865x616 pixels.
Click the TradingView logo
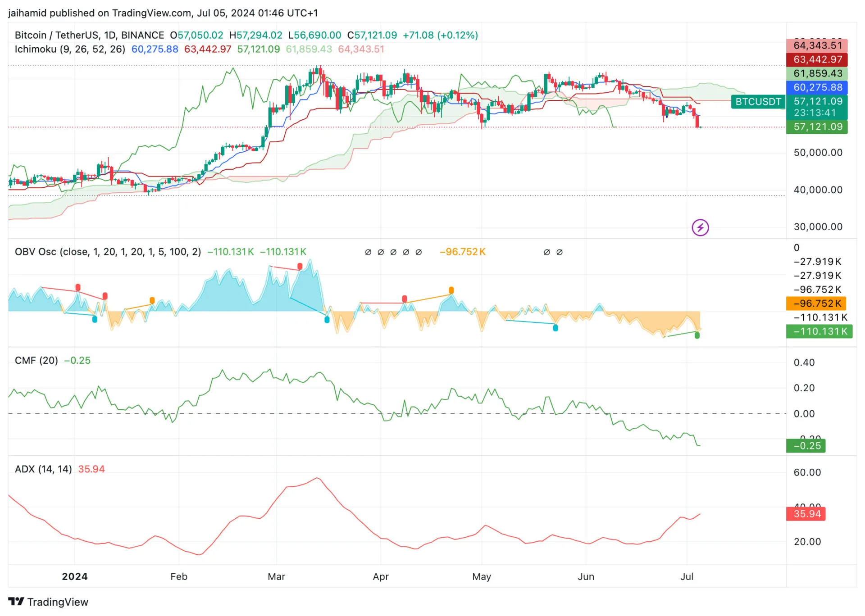click(x=48, y=602)
